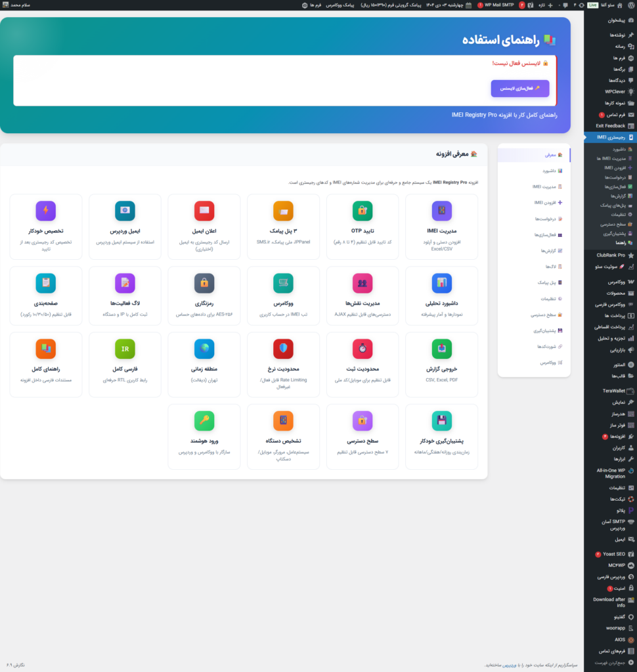637x672 pixels.
Task: Open پیامک ووکامرس in admin bar
Action: (340, 5)
